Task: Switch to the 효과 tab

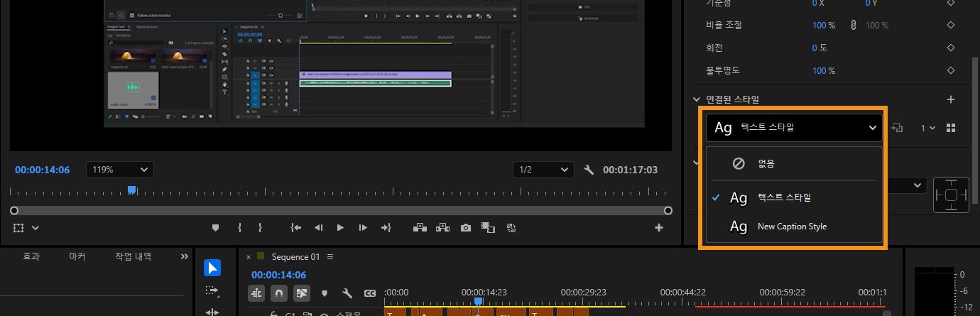Action: pyautogui.click(x=31, y=256)
